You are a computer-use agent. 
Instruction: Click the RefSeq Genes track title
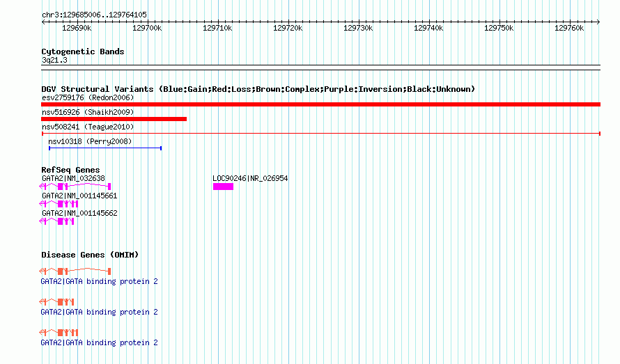pos(70,170)
